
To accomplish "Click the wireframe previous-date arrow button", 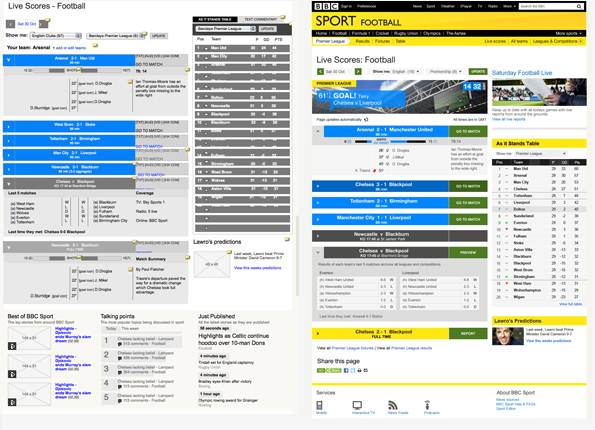I will click(11, 24).
